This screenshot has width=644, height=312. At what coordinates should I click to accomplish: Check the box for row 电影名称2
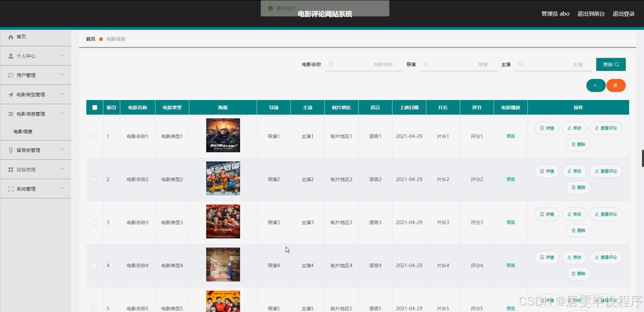click(x=94, y=179)
